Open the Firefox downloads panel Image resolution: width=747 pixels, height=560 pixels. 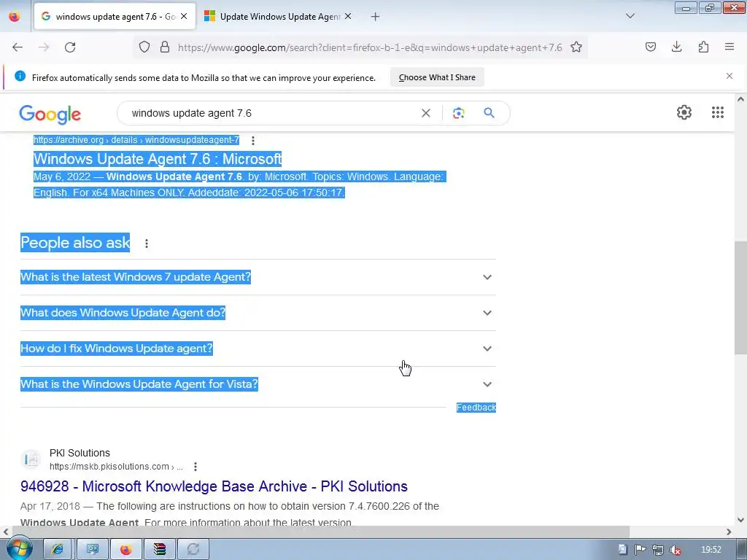676,47
